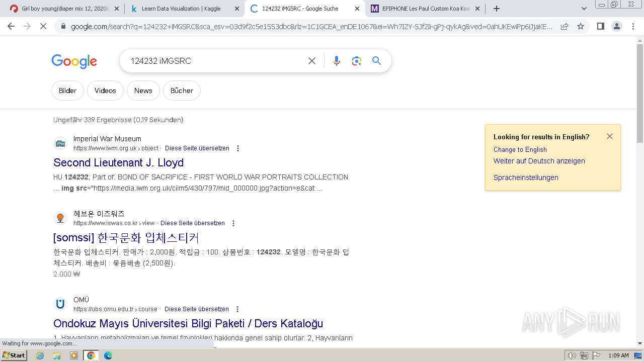Open new browser tab
This screenshot has height=362, width=644.
[x=497, y=9]
